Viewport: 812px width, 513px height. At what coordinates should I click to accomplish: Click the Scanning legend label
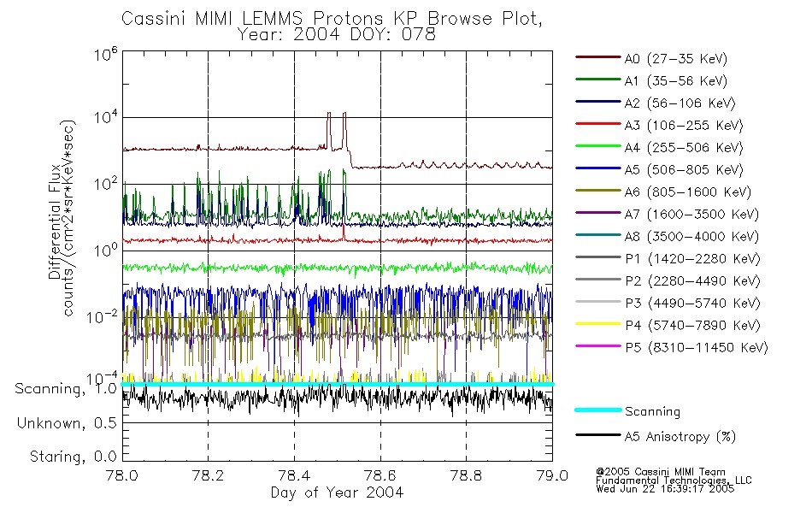click(x=652, y=412)
